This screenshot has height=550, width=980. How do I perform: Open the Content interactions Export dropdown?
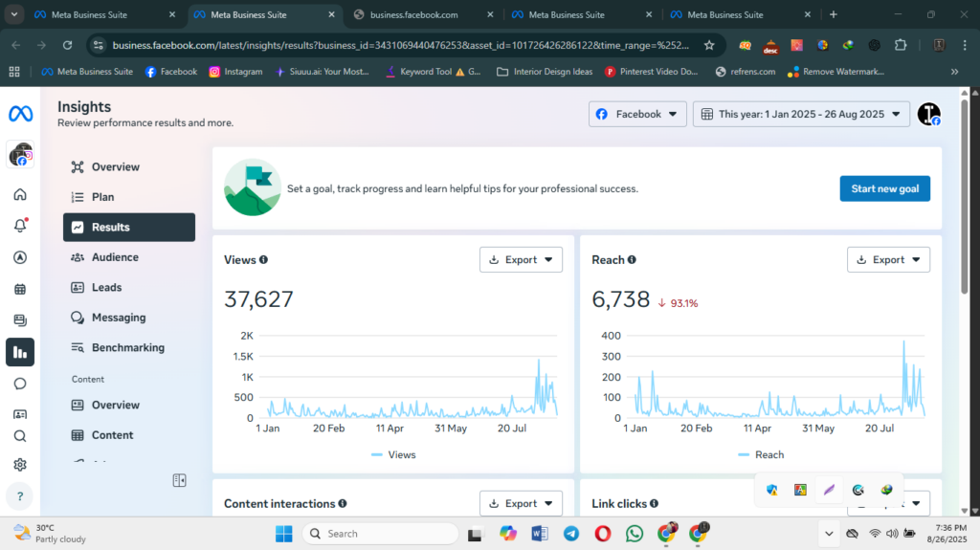coord(521,503)
